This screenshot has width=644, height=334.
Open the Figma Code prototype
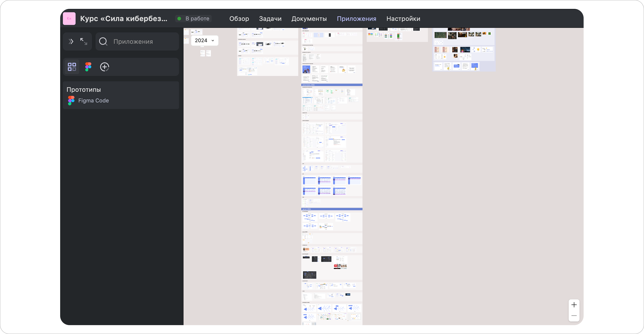point(93,100)
